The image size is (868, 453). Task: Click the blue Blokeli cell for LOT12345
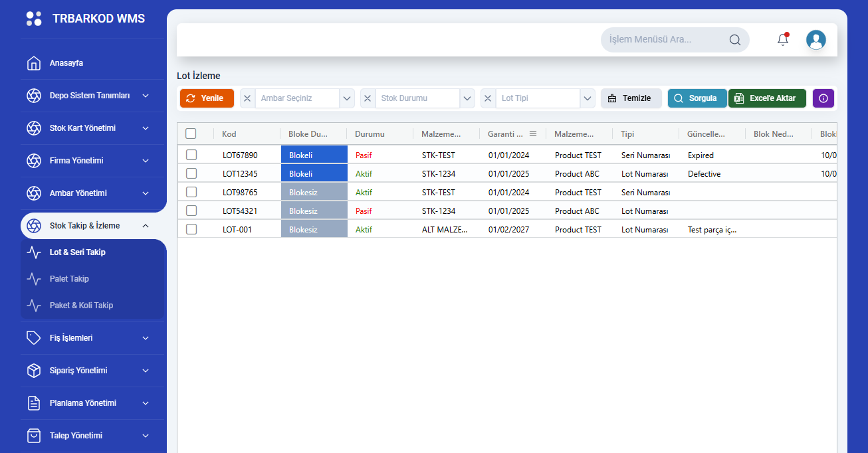[314, 174]
